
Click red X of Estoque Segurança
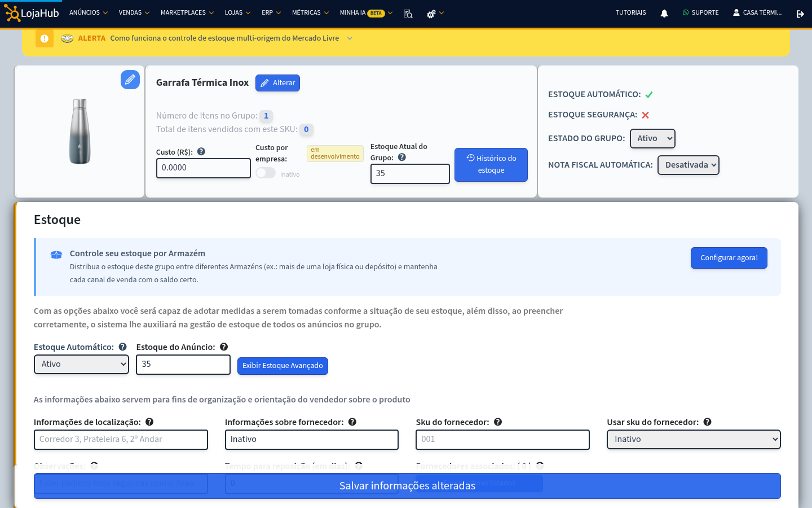tap(646, 115)
